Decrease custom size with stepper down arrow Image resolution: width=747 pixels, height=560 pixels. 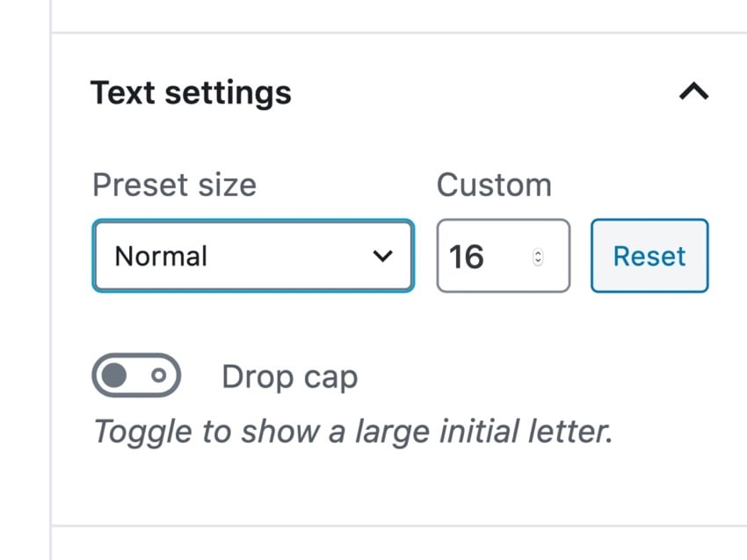pos(539,261)
